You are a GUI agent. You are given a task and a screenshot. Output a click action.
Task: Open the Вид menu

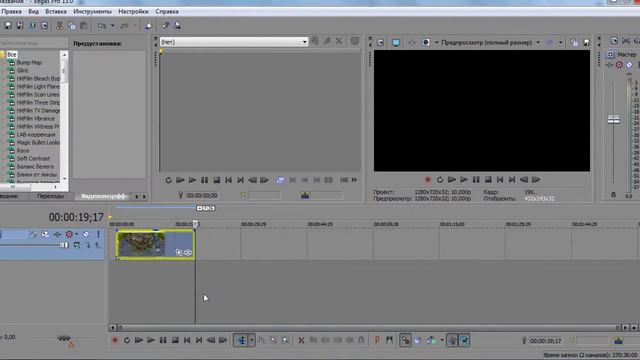click(x=33, y=11)
